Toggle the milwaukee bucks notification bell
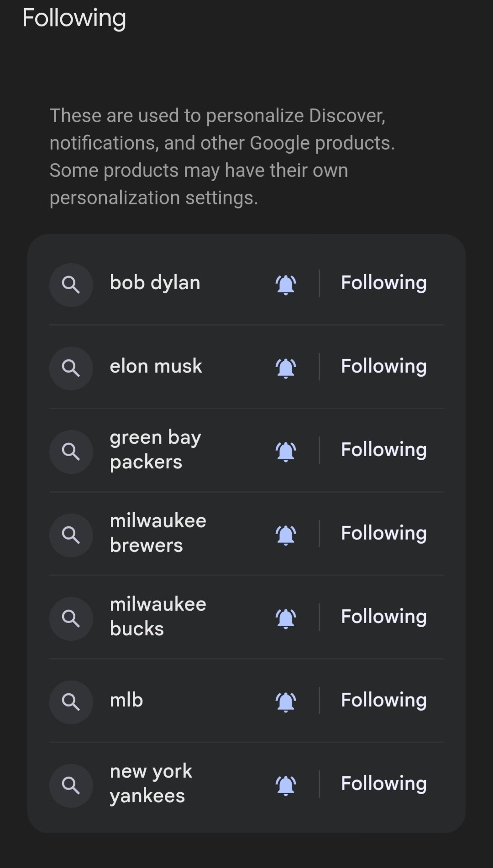The image size is (493, 868). coord(286,619)
